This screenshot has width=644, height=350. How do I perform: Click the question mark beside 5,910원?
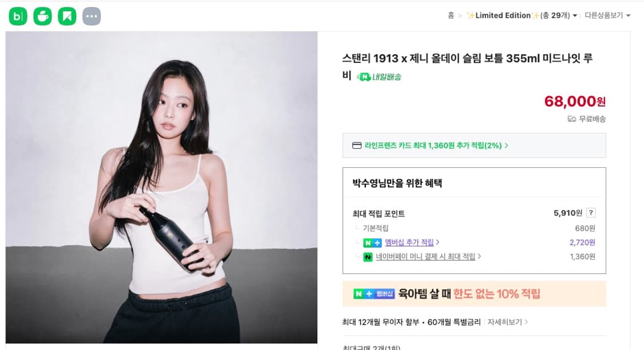(590, 213)
